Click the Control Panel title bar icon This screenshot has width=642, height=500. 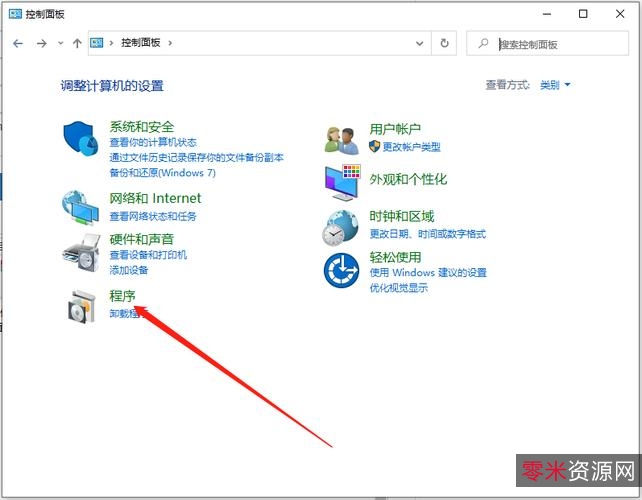pos(15,14)
